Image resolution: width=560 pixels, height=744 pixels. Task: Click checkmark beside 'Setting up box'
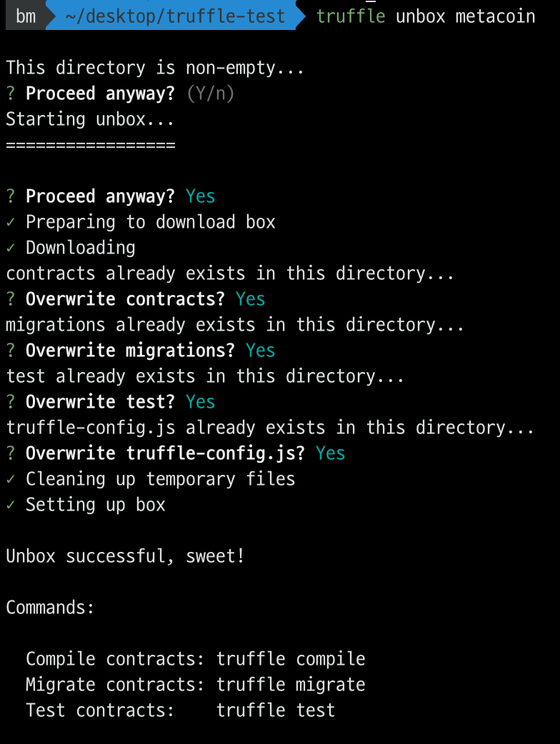(x=11, y=505)
